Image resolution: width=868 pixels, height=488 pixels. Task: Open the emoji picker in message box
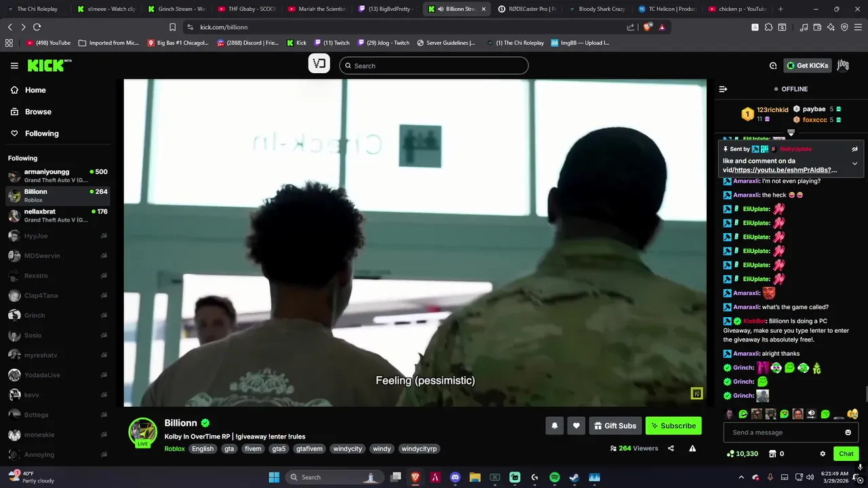[x=848, y=432]
